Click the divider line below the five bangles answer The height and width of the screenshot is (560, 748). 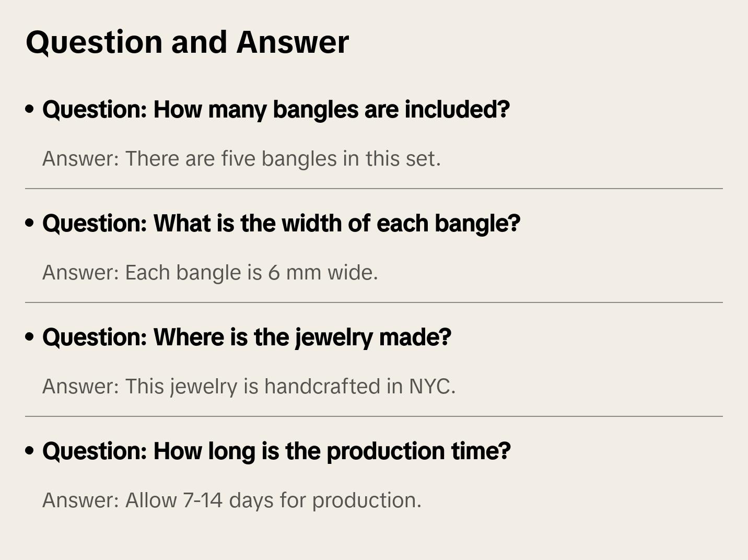[x=374, y=189]
